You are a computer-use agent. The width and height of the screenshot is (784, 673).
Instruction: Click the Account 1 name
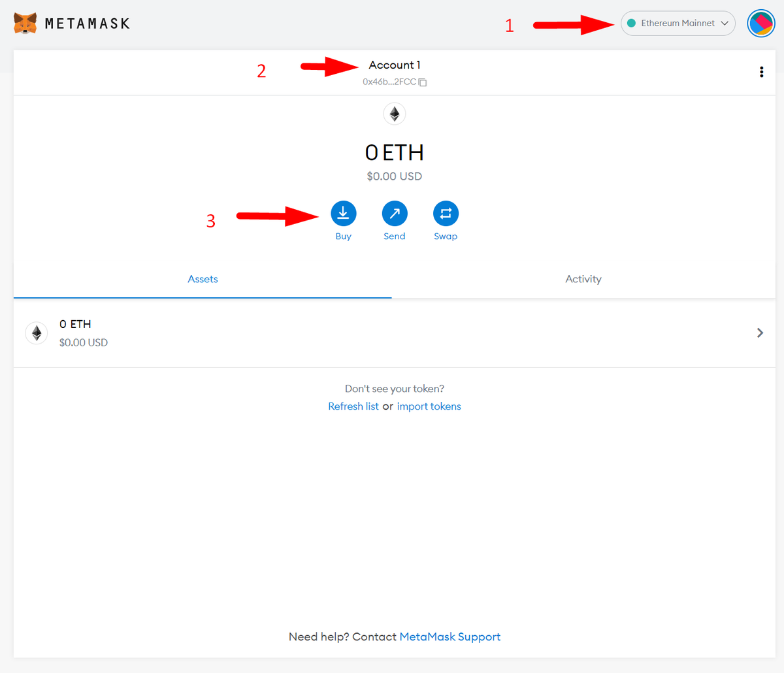point(395,65)
